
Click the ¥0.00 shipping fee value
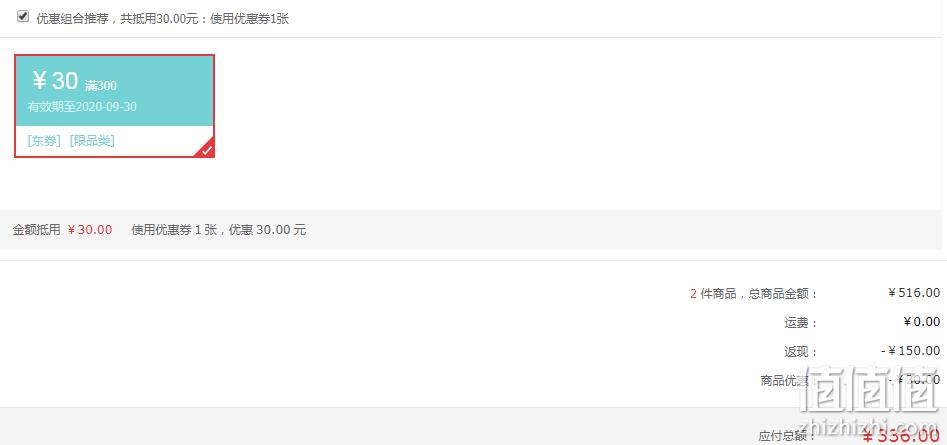click(x=922, y=322)
